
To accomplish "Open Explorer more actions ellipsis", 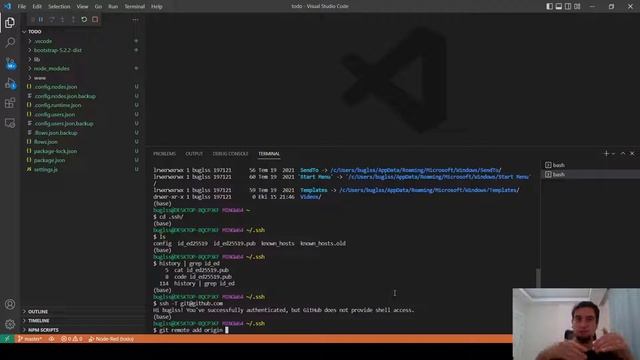I will coord(135,20).
